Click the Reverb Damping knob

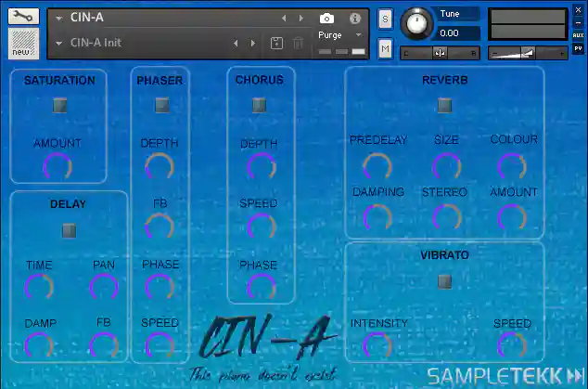click(x=377, y=218)
